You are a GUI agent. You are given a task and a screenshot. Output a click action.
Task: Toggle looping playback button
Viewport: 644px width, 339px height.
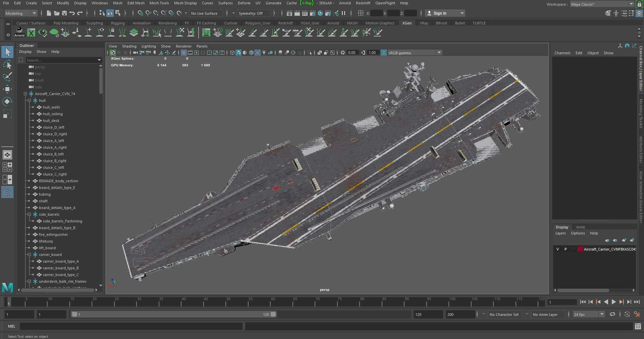tap(612, 314)
